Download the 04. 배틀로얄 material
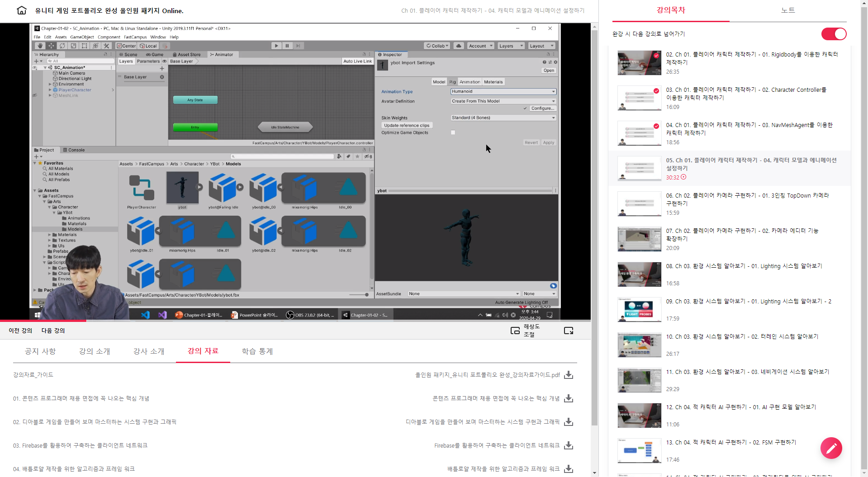The height and width of the screenshot is (477, 868). (x=569, y=469)
